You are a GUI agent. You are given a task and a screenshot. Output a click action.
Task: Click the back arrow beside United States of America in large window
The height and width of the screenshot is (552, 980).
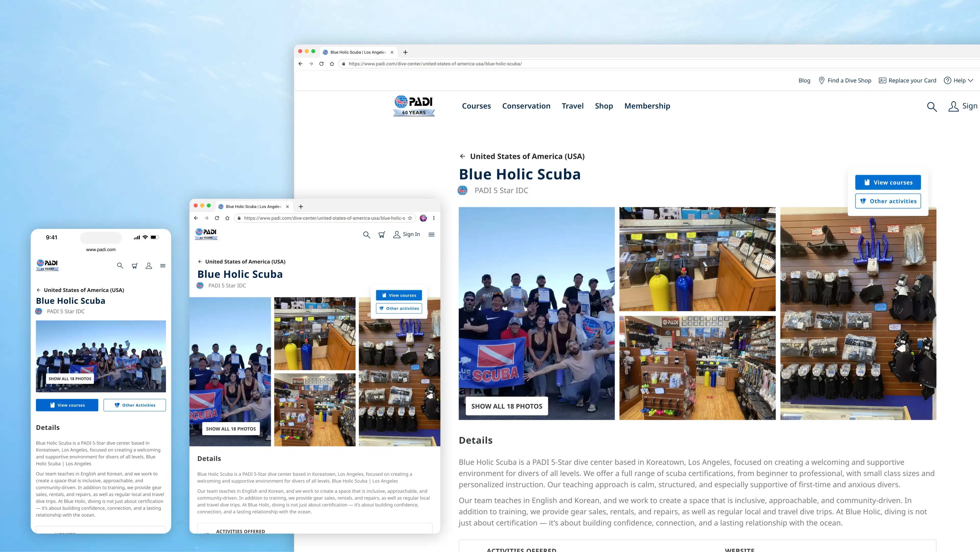[x=462, y=156]
